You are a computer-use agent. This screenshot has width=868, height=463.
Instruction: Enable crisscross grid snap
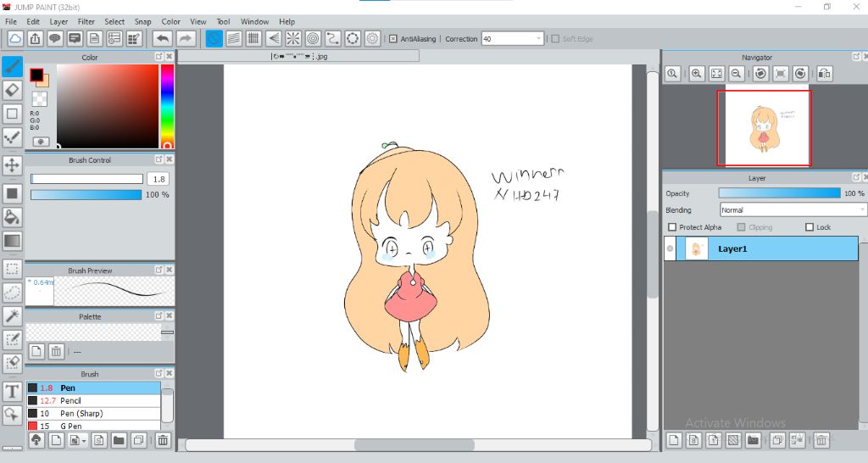253,39
